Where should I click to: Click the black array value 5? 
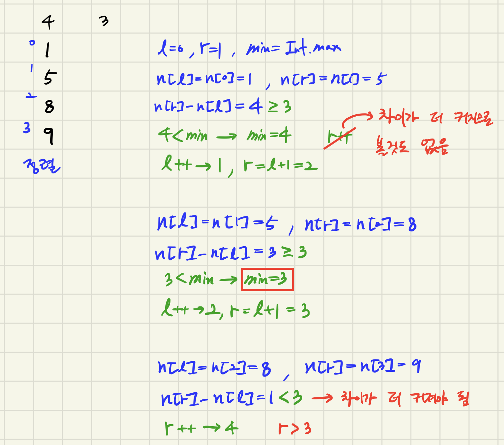50,77
